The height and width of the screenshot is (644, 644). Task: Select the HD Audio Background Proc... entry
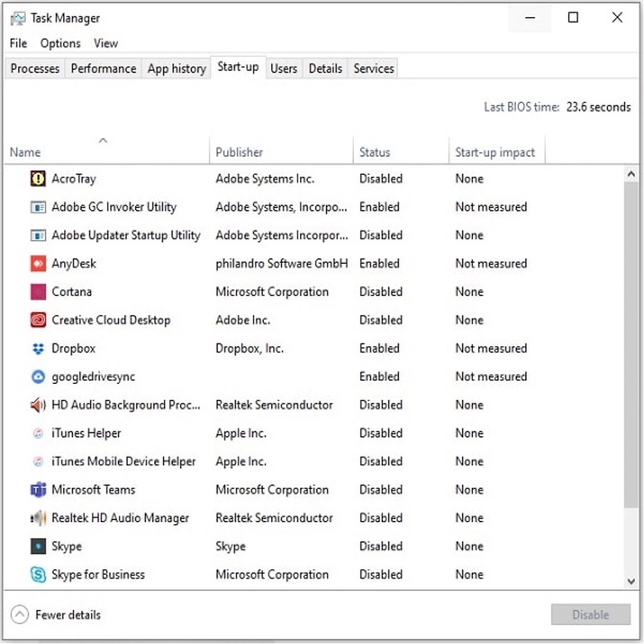pyautogui.click(x=125, y=405)
